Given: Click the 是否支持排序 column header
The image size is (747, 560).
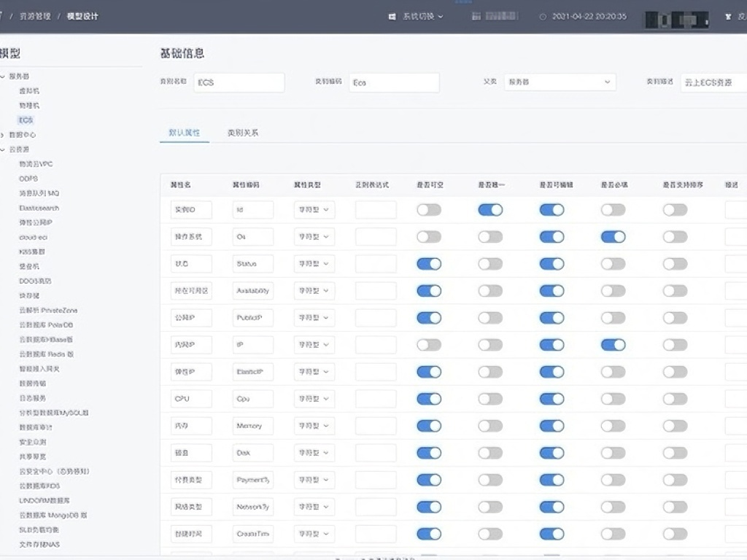Looking at the screenshot, I should (683, 184).
